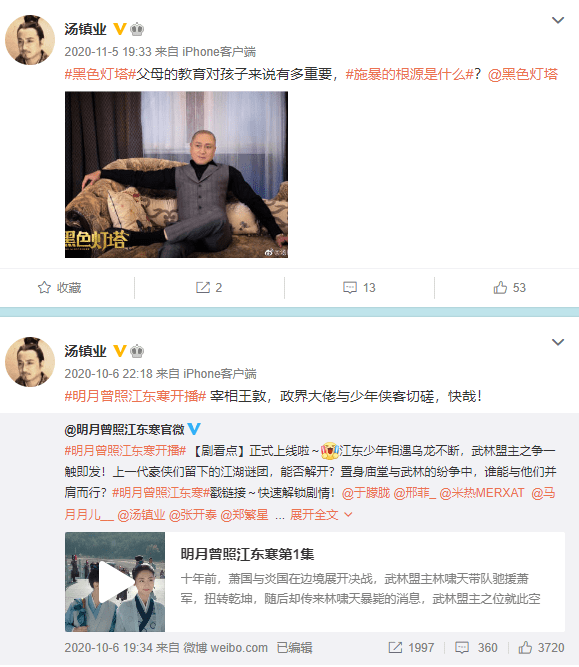
Task: Open hashtag #明月曾照江东寒开播# in second post
Action: (x=135, y=396)
